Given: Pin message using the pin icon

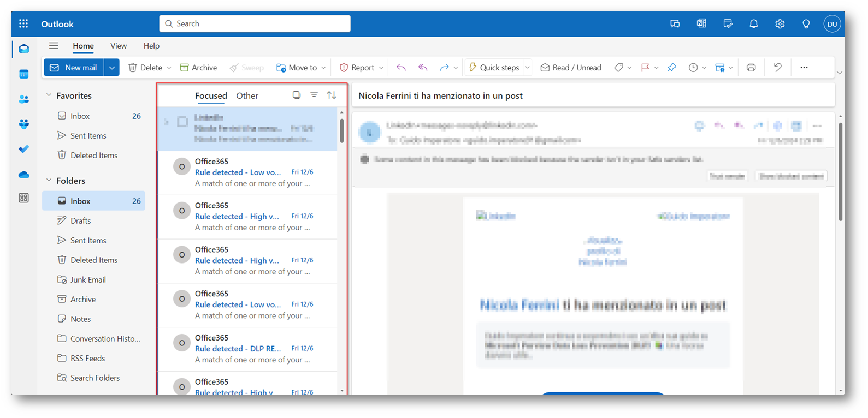Looking at the screenshot, I should [672, 68].
